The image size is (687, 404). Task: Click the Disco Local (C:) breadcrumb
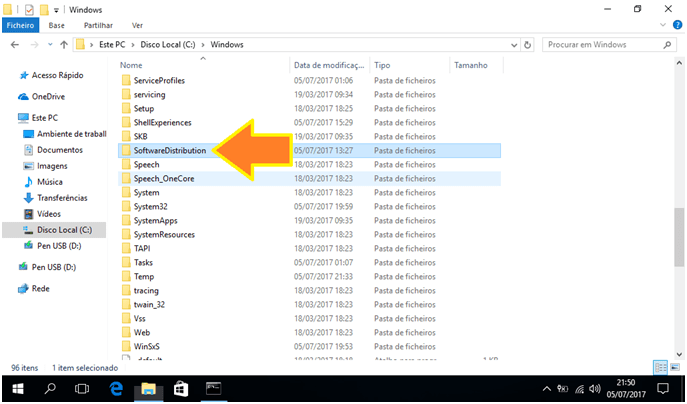177,45
